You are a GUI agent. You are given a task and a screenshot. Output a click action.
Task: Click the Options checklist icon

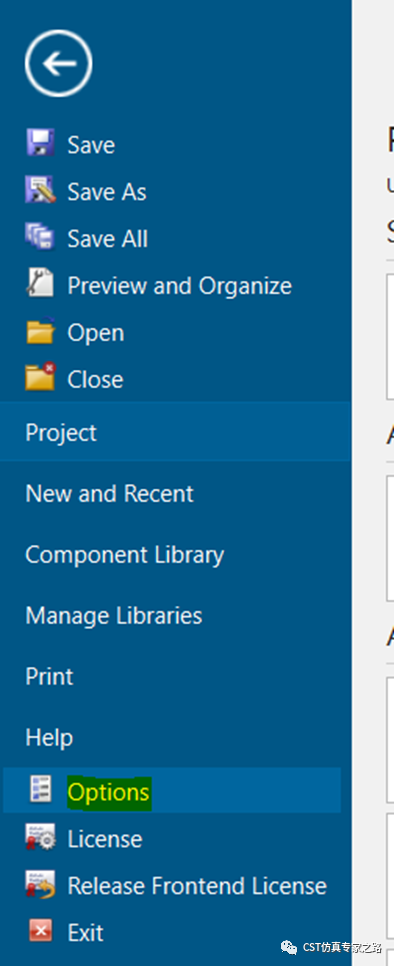click(x=41, y=791)
